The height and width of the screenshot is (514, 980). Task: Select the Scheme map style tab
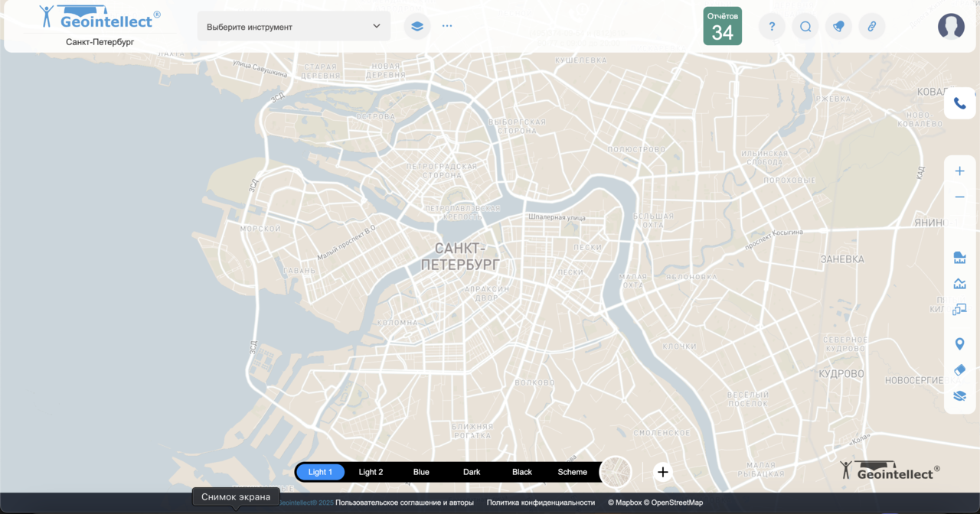[x=572, y=472]
